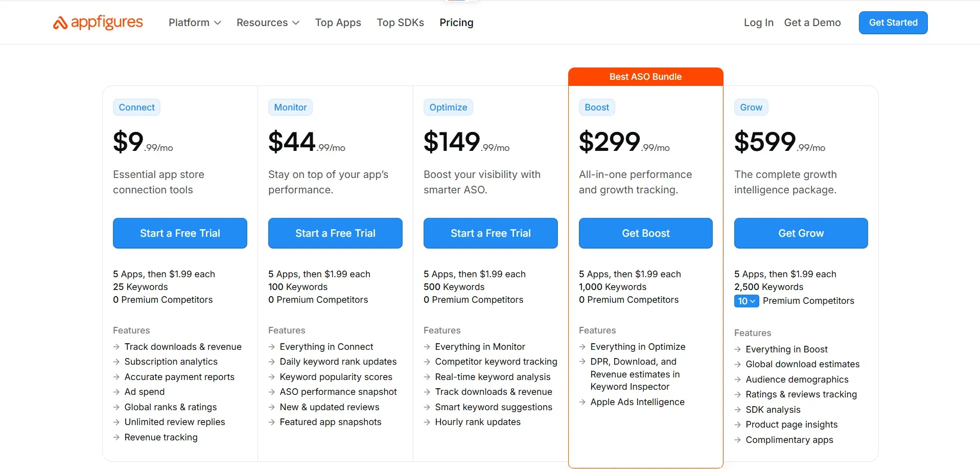Click the Get Boost button
The image size is (980, 469).
point(645,233)
